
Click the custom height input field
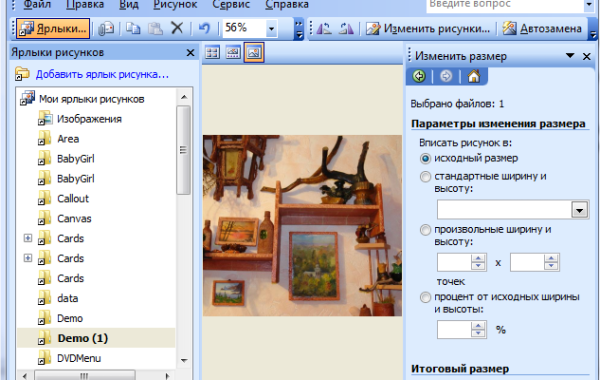click(527, 263)
